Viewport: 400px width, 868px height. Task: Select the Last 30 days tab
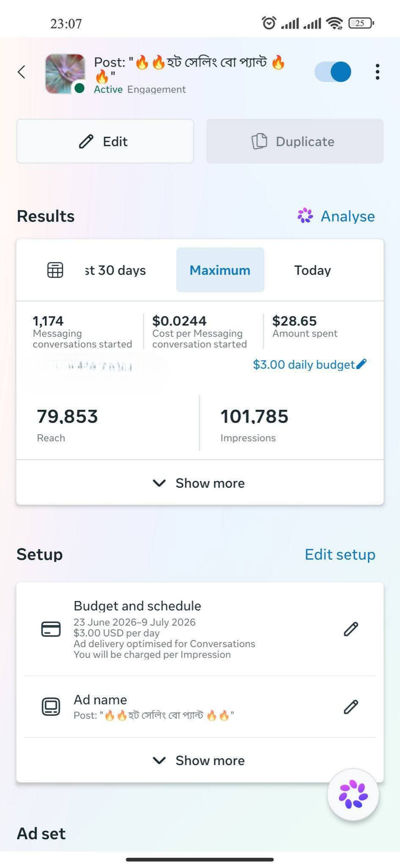pos(115,270)
